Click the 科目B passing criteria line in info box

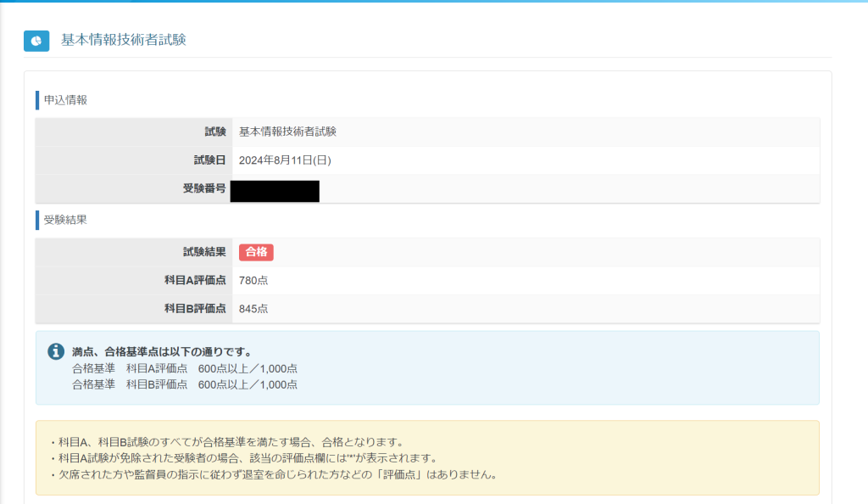pos(185,384)
